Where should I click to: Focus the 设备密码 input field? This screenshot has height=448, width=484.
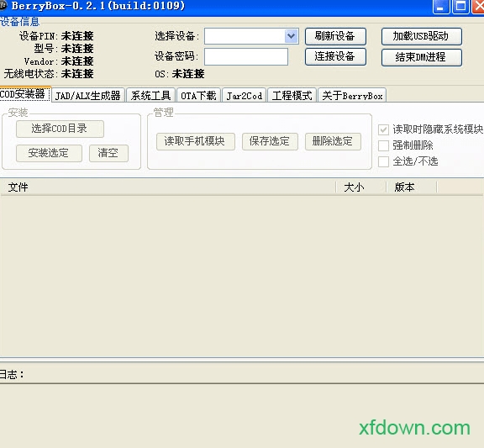click(246, 56)
